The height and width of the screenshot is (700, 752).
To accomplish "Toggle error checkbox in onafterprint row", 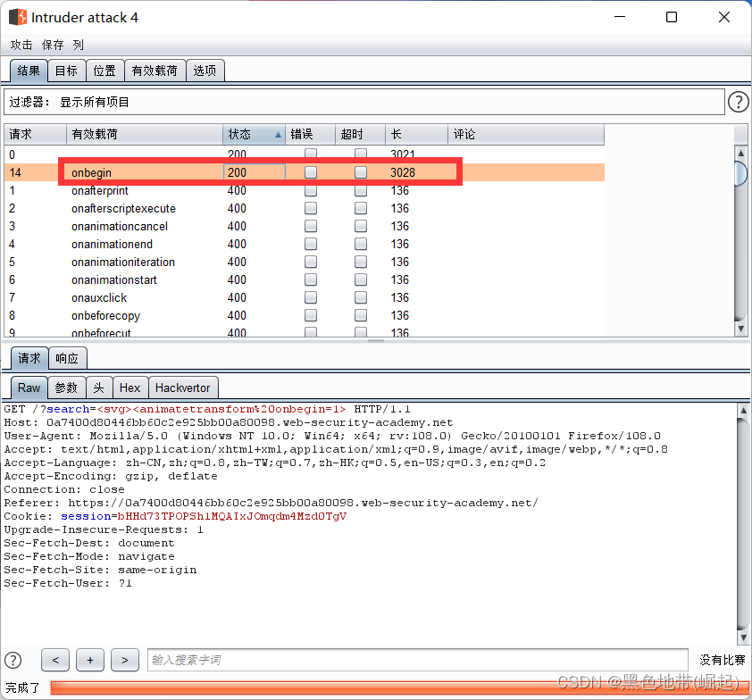I will coord(311,190).
